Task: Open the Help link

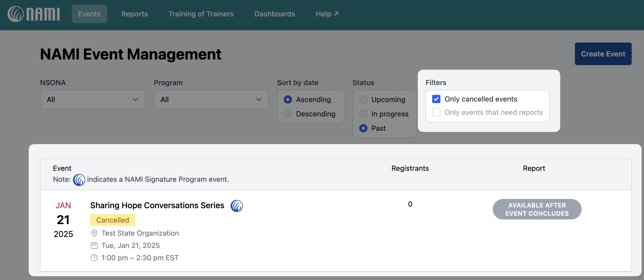Action: pyautogui.click(x=327, y=14)
